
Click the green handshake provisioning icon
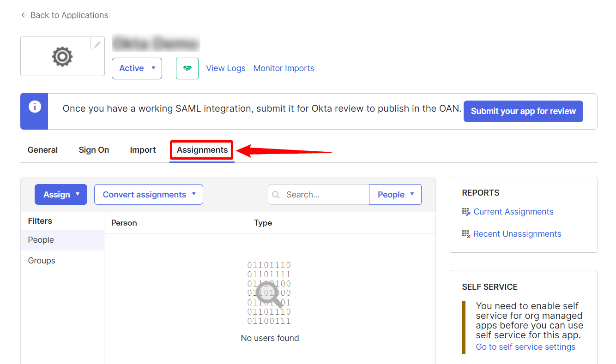(187, 68)
